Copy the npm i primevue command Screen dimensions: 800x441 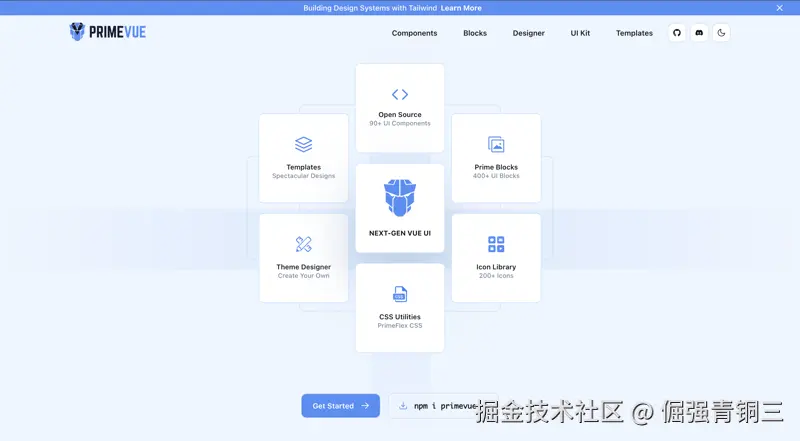coord(445,406)
